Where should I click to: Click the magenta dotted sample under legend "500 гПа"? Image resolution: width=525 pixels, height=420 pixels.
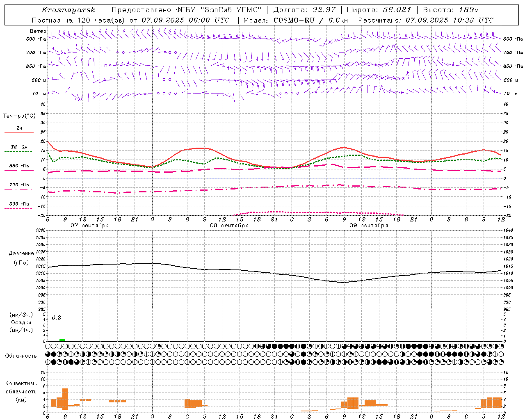(x=18, y=208)
